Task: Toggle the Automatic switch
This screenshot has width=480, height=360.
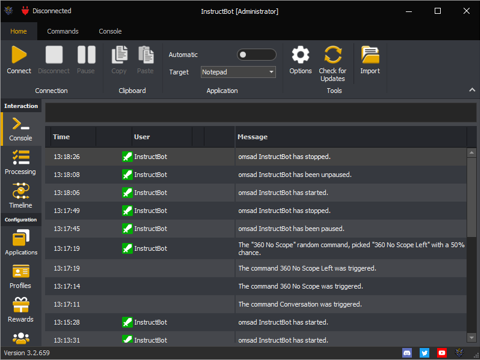Action: coord(256,55)
